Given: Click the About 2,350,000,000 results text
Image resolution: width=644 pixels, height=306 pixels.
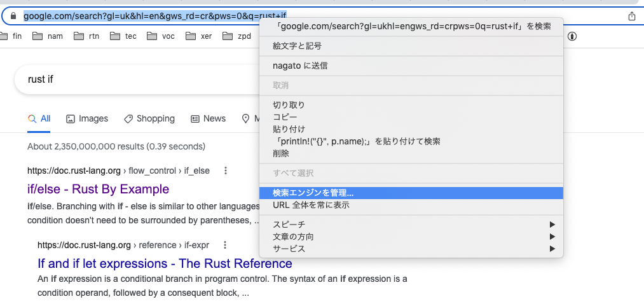Looking at the screenshot, I should pos(116,146).
